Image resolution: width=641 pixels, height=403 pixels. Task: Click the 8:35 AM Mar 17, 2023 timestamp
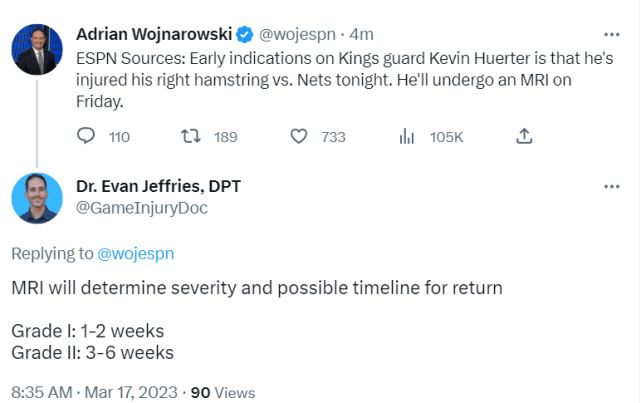(94, 392)
